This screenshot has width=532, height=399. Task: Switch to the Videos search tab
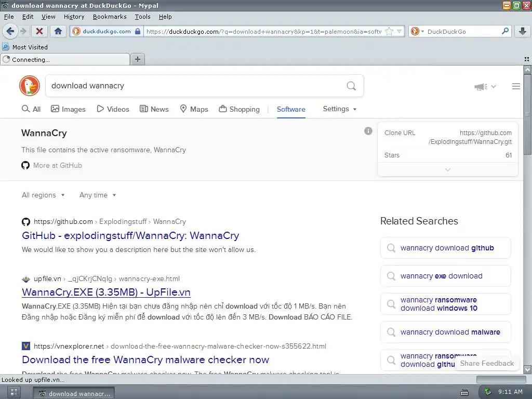pos(113,109)
